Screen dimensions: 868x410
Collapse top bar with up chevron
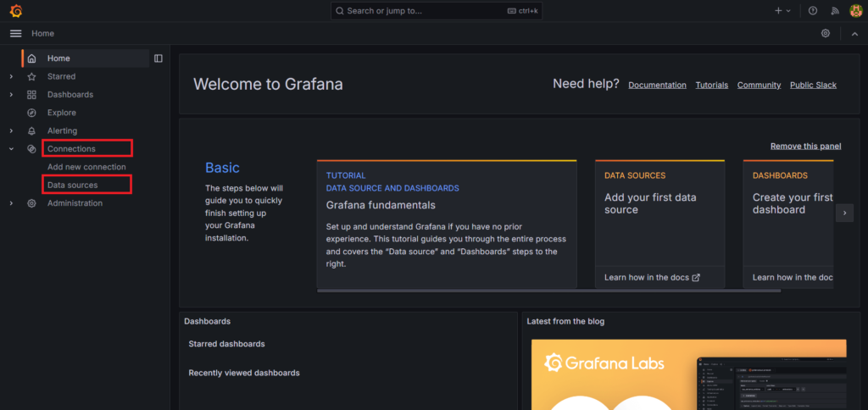pyautogui.click(x=854, y=34)
